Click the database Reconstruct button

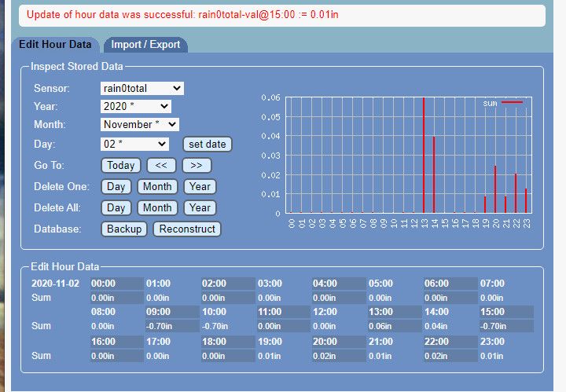click(187, 229)
